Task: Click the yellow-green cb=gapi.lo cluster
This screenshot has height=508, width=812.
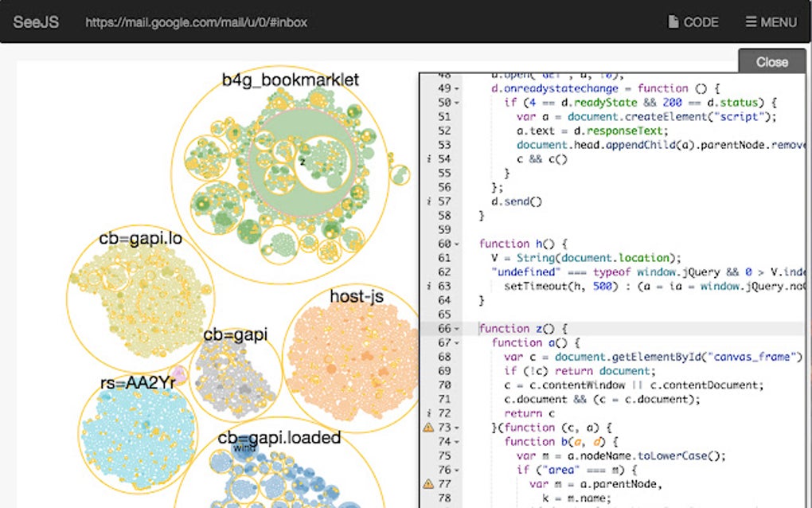Action: 140,299
